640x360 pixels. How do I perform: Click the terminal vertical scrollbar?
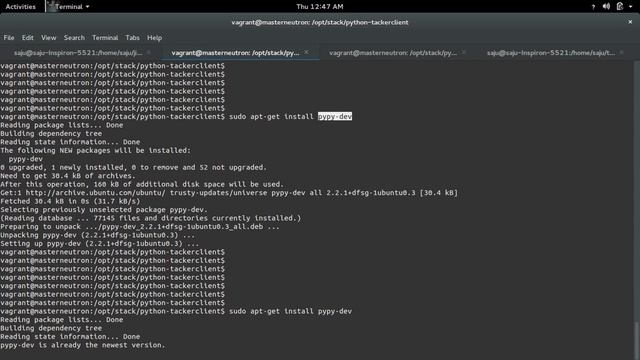click(x=637, y=340)
